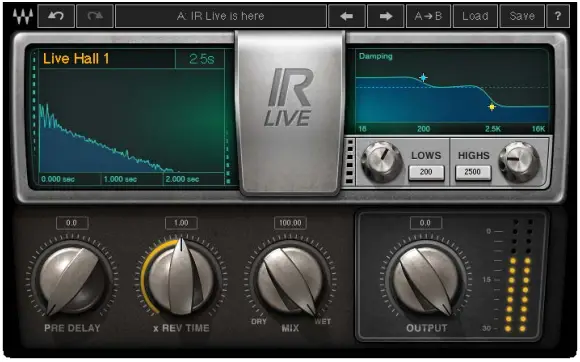Open the preset name field 'A: IR Live is here'
The image size is (580, 362).
[x=221, y=16]
